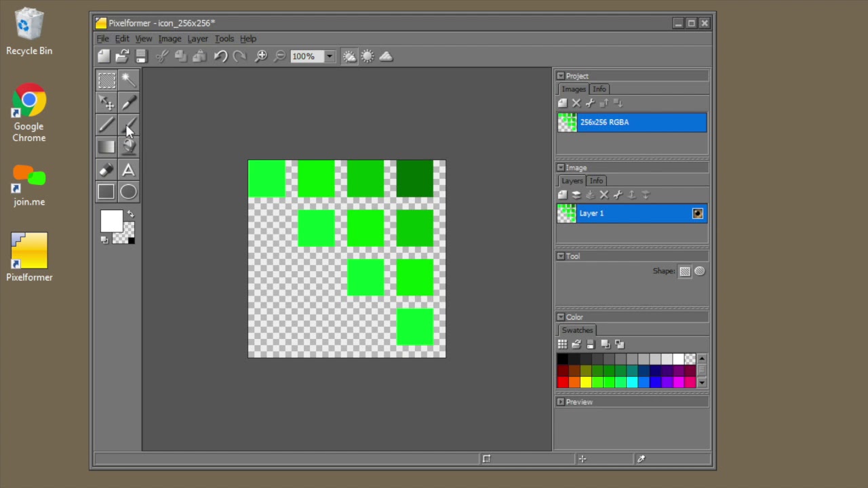Toggle the sun icon toolbar button
The height and width of the screenshot is (488, 868).
(368, 56)
